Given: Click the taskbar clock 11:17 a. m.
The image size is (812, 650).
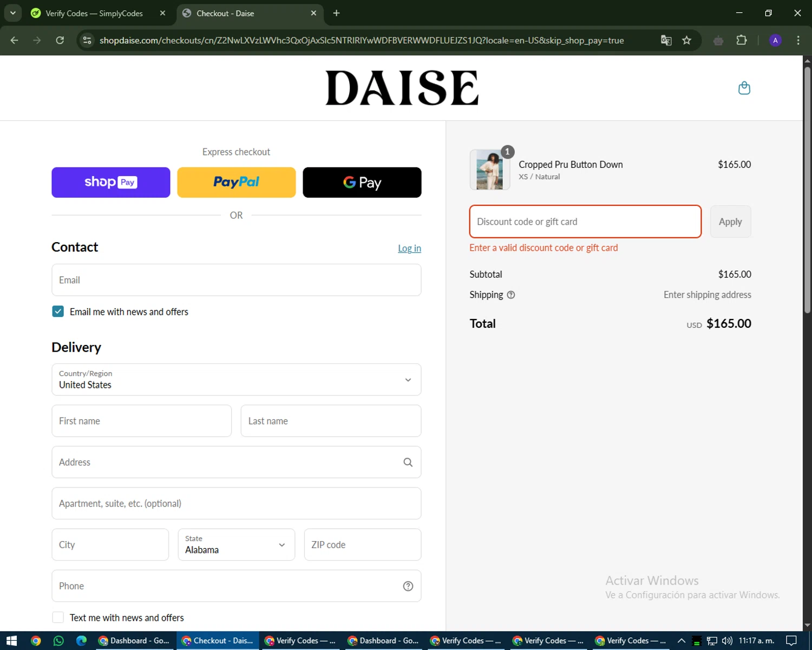Looking at the screenshot, I should [756, 641].
